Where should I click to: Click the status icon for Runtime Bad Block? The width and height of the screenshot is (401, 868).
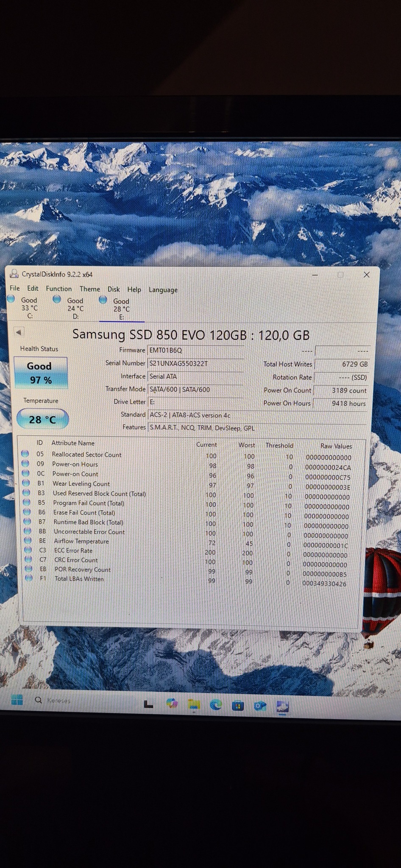28,521
